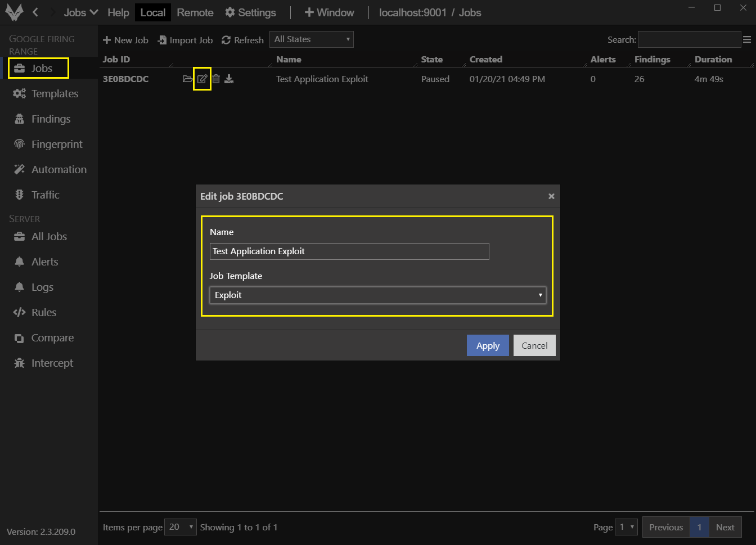Click the New Job button
This screenshot has height=545, width=756.
(x=125, y=40)
